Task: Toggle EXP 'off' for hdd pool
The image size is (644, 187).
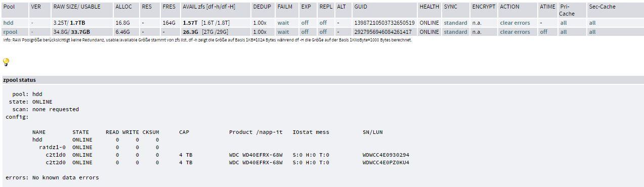Action: (x=305, y=23)
